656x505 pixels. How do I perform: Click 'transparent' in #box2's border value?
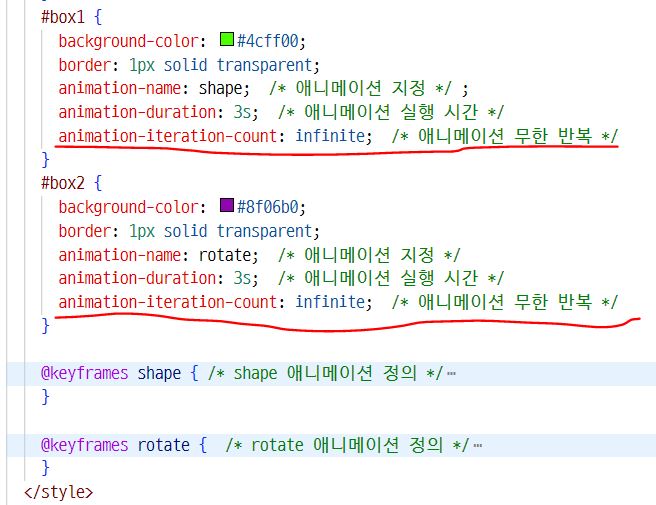click(x=264, y=231)
